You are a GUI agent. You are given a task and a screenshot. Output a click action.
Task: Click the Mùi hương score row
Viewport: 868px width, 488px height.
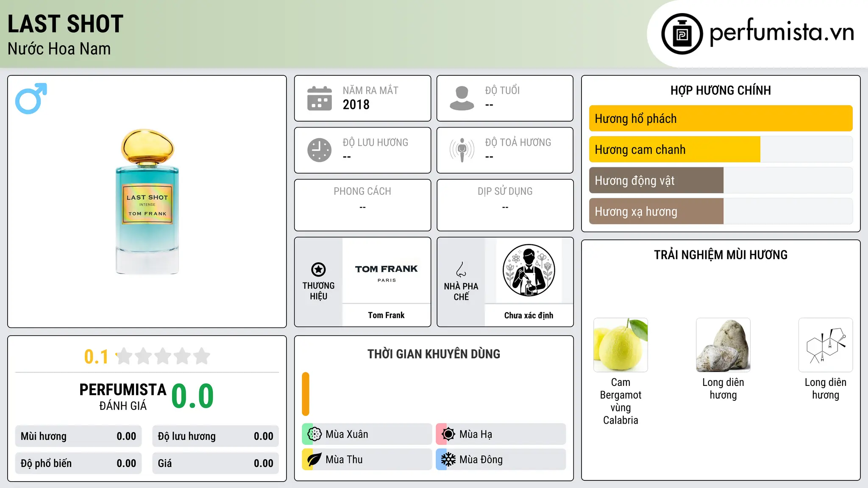78,436
